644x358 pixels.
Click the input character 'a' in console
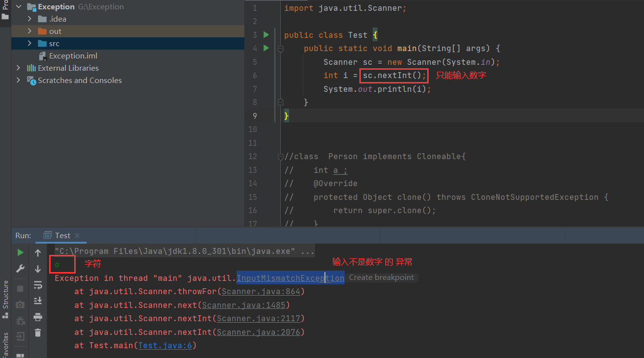[x=57, y=265]
